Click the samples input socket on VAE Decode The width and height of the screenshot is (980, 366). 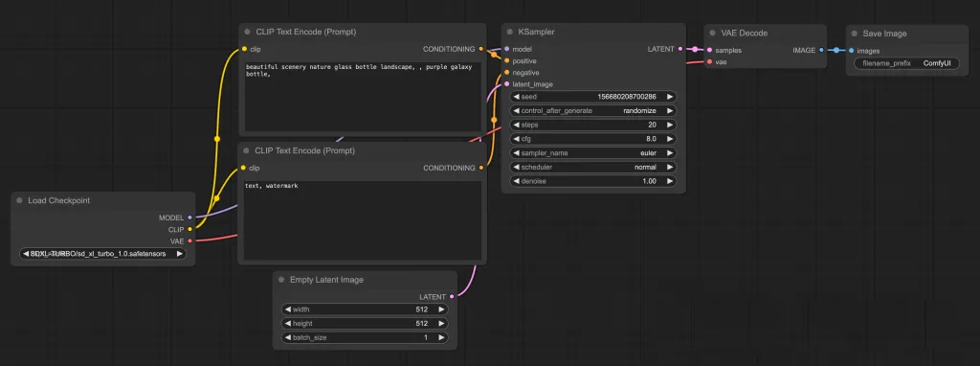coord(709,50)
